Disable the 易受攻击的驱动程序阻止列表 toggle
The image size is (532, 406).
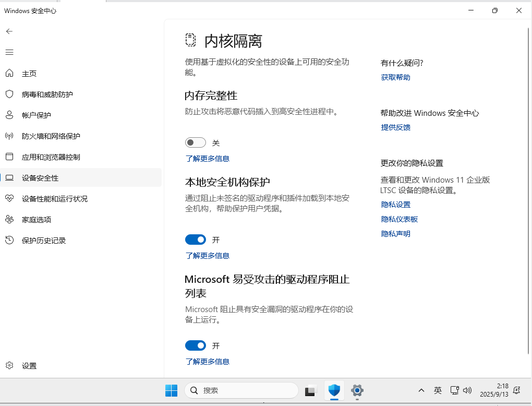click(196, 345)
